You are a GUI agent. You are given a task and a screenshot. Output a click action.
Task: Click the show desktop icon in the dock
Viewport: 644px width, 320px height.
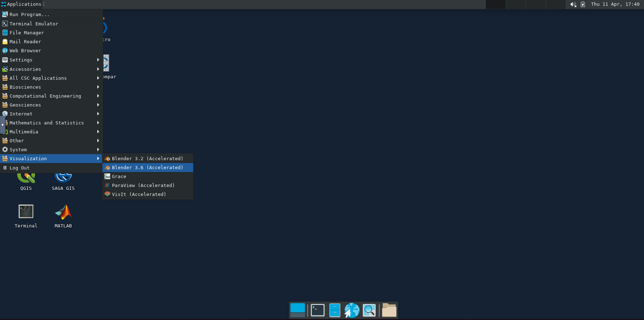point(297,310)
